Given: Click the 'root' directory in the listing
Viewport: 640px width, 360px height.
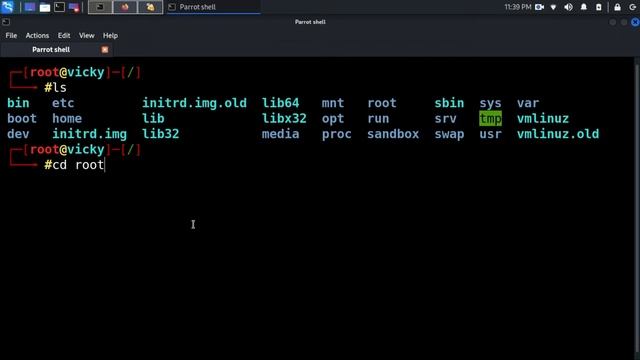Looking at the screenshot, I should [x=382, y=103].
